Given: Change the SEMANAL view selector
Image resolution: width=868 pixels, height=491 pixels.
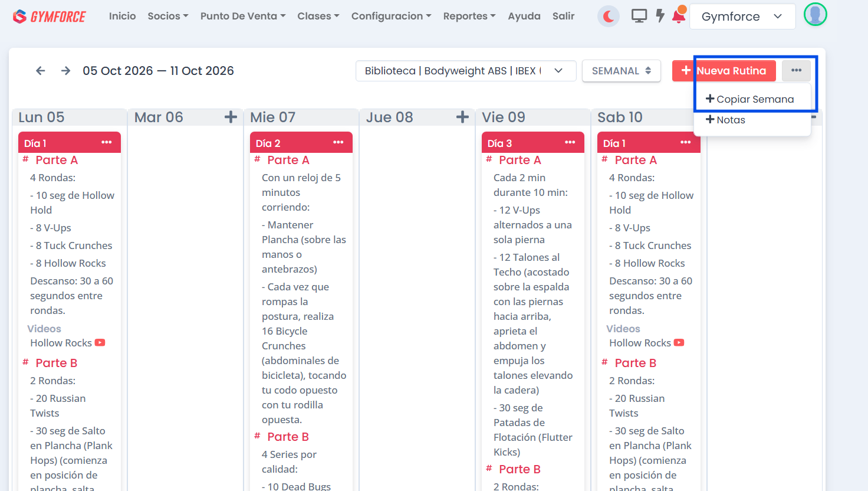Looking at the screenshot, I should (622, 71).
